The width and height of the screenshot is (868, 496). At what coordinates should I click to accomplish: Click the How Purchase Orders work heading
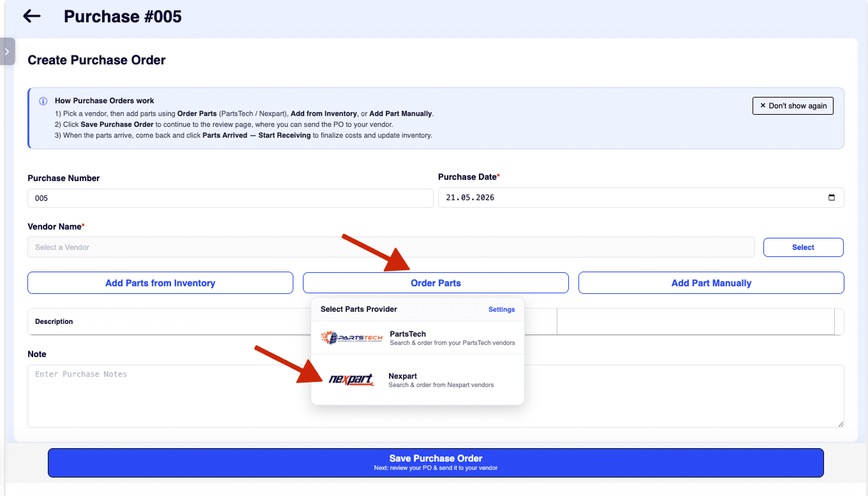[x=105, y=101]
